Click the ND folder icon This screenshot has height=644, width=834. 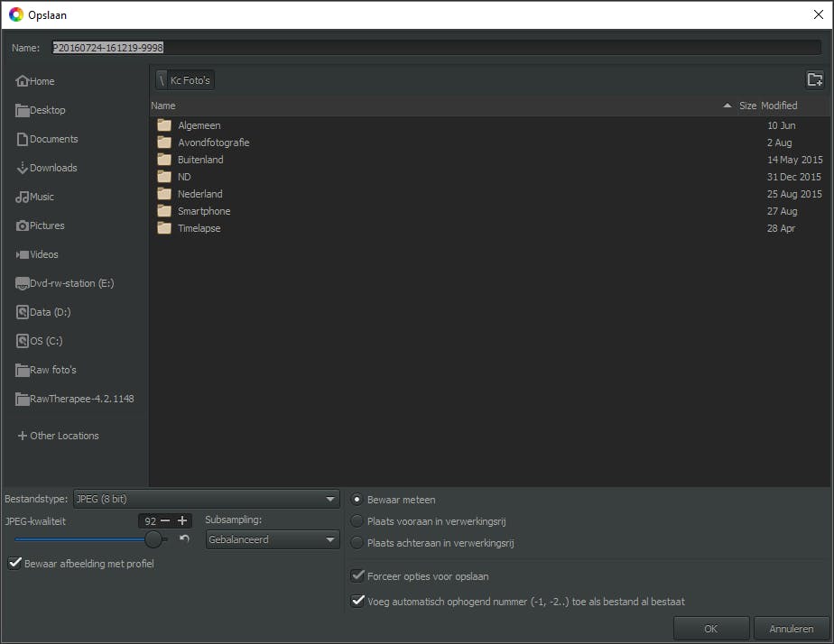coord(164,177)
